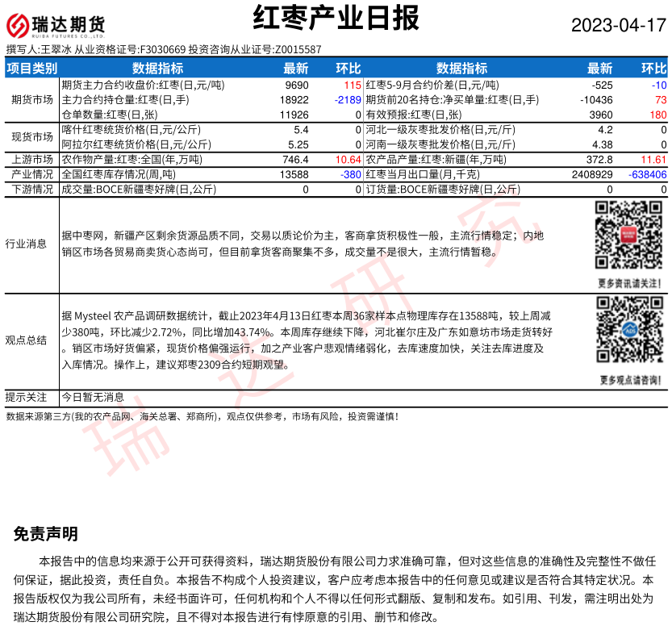Select the 产业情况 row label

(32, 174)
